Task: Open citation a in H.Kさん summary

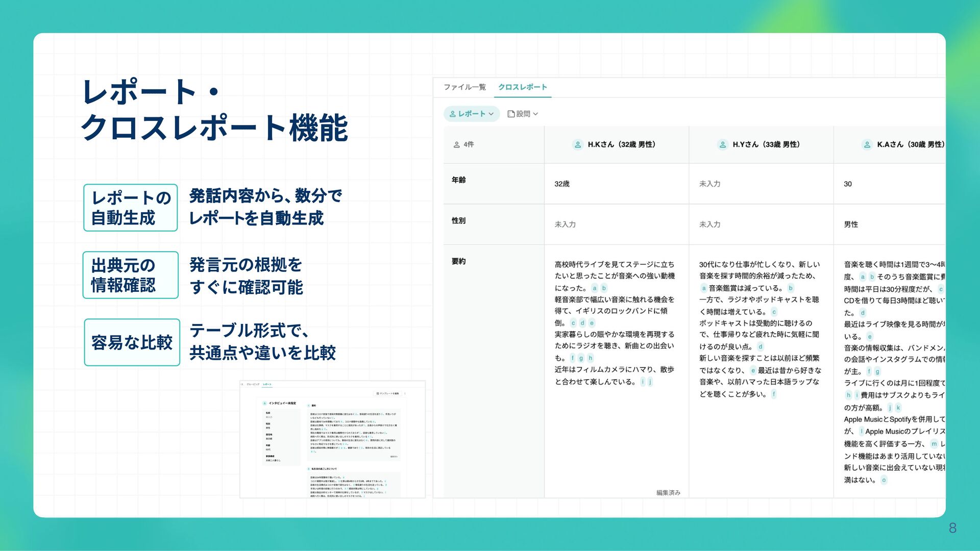Action: [594, 288]
